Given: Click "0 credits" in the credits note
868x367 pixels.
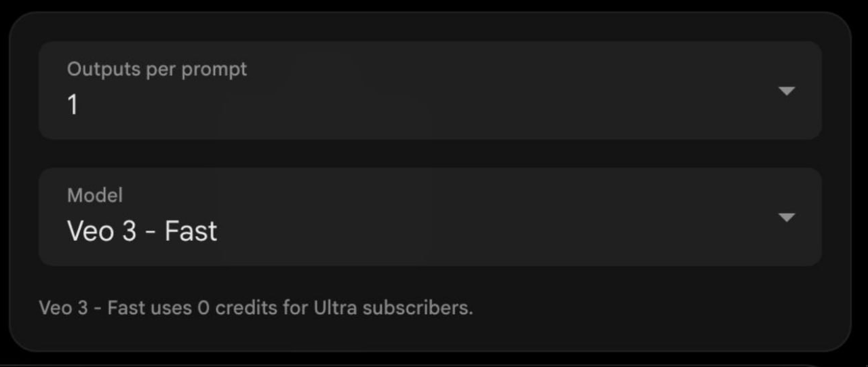Looking at the screenshot, I should [x=237, y=308].
